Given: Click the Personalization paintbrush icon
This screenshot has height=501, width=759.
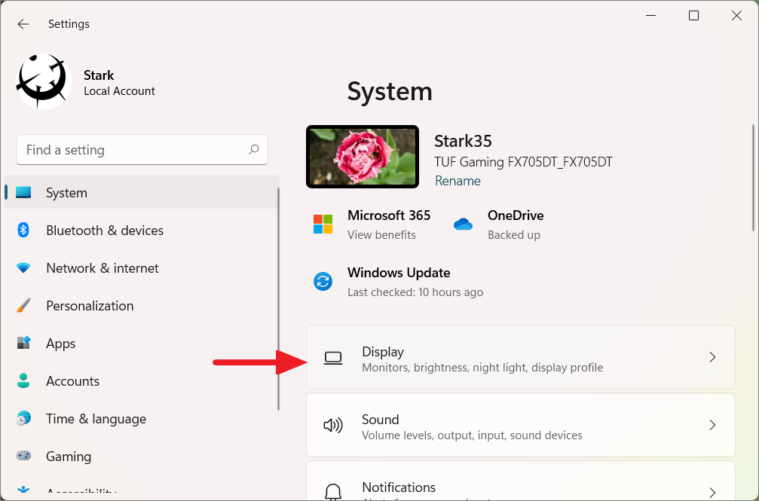Looking at the screenshot, I should coord(23,305).
